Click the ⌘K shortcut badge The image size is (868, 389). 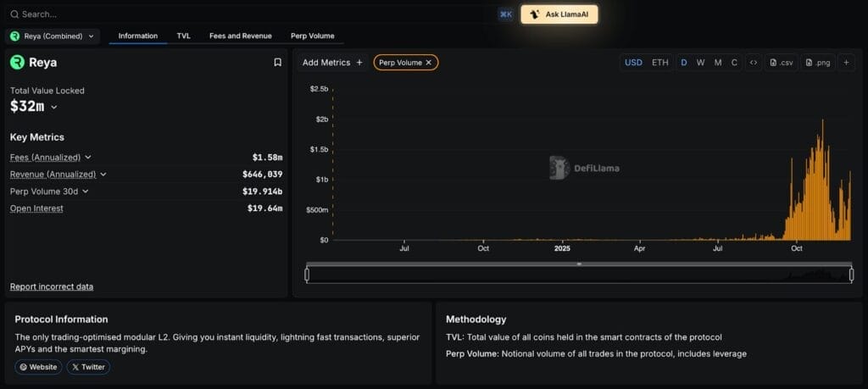coord(506,14)
